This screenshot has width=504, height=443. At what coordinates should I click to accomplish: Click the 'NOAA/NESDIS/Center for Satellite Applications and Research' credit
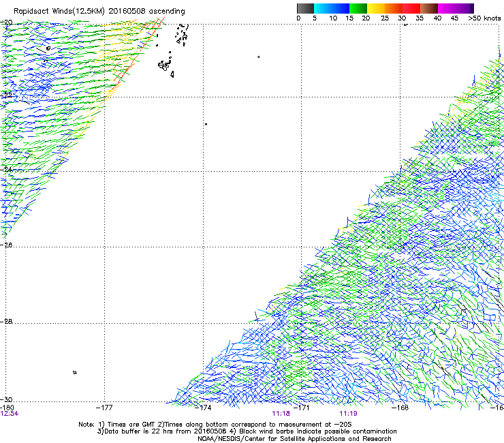(x=294, y=439)
